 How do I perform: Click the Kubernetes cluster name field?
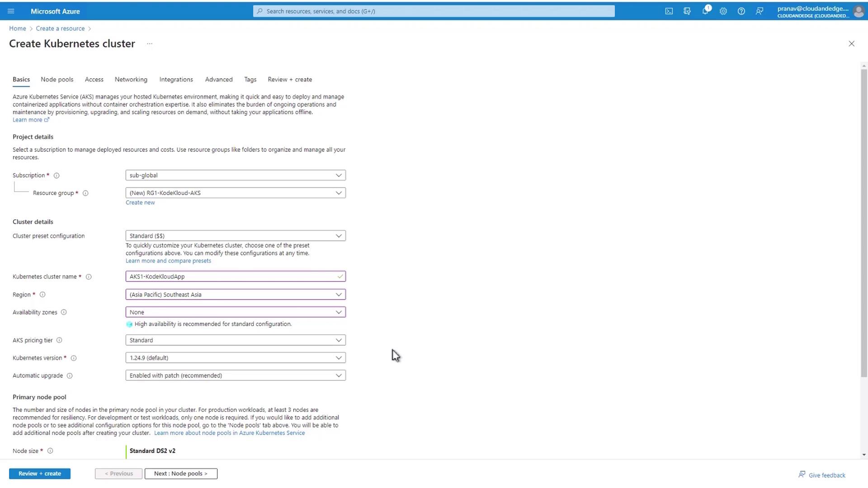point(231,277)
